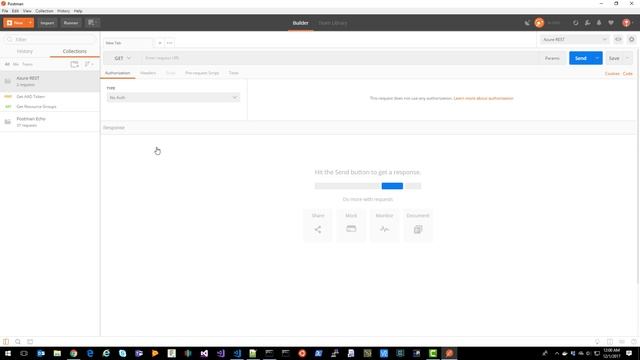Open the View menu
This screenshot has width=640, height=360.
(27, 11)
